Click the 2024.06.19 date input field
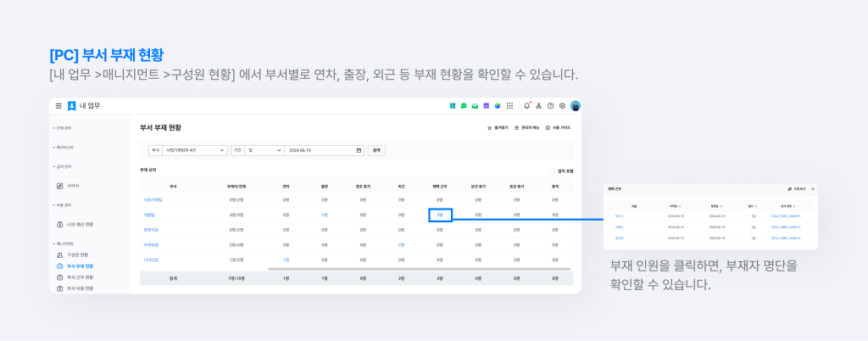Image resolution: width=868 pixels, height=341 pixels. pyautogui.click(x=325, y=150)
